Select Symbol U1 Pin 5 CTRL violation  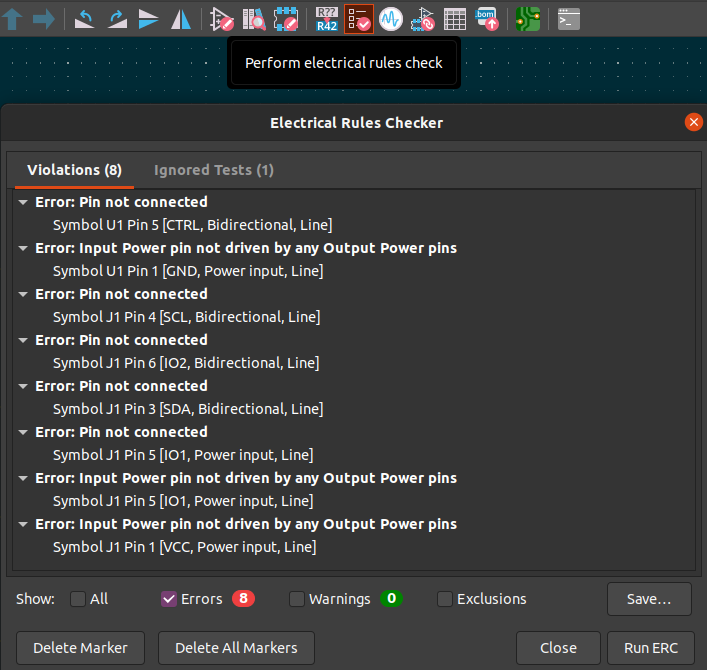click(193, 225)
